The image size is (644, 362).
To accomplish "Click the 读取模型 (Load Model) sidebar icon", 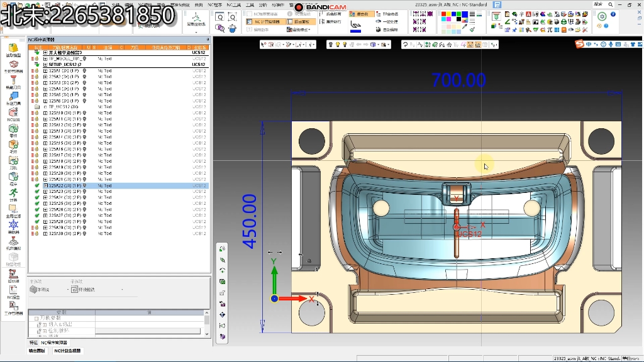I will point(13,49).
